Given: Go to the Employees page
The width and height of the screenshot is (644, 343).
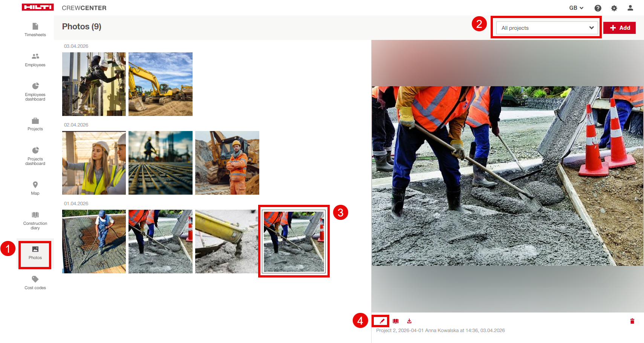Looking at the screenshot, I should [35, 60].
